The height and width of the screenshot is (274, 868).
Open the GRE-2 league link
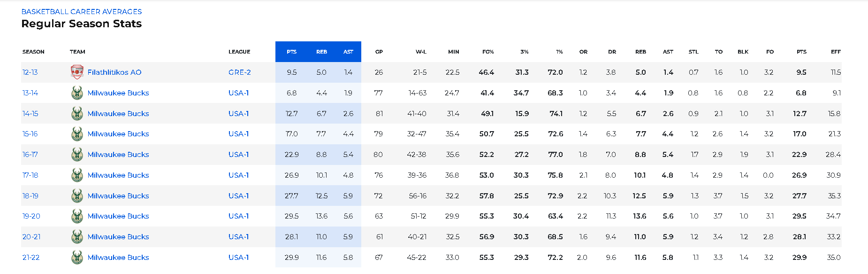pos(239,72)
